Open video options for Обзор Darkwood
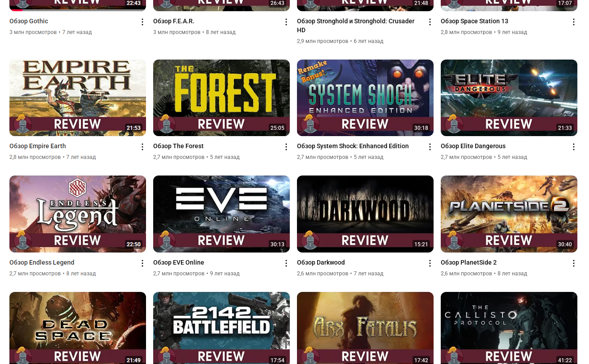The height and width of the screenshot is (364, 589). tap(430, 263)
